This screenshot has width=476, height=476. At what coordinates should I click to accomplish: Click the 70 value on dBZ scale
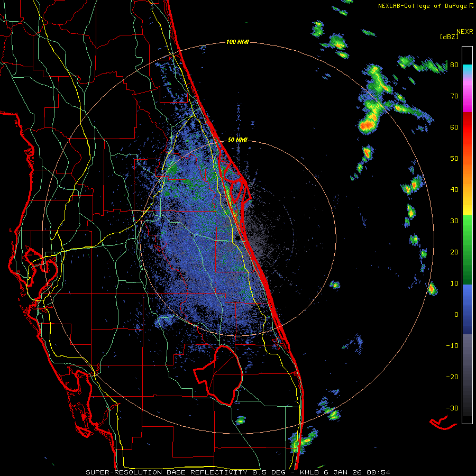coord(454,96)
